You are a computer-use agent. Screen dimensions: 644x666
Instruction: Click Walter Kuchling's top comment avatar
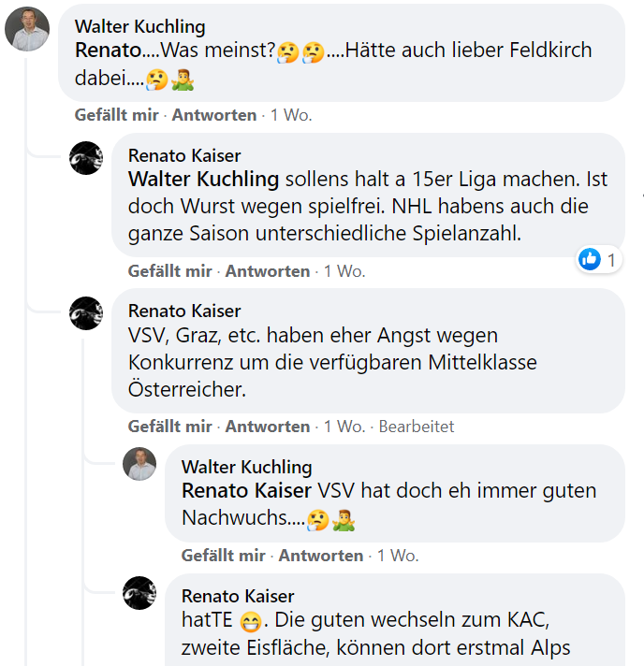click(27, 29)
